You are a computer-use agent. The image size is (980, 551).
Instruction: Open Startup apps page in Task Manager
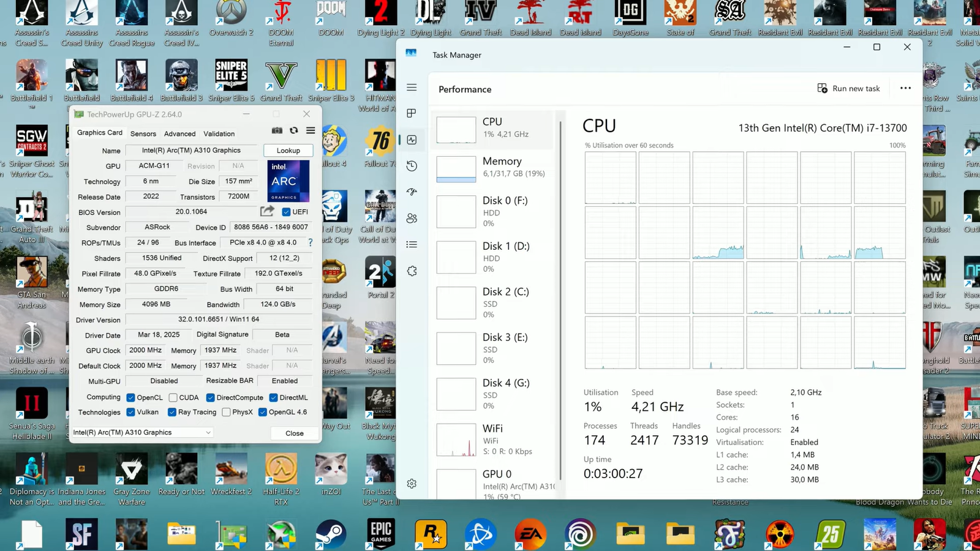point(412,192)
